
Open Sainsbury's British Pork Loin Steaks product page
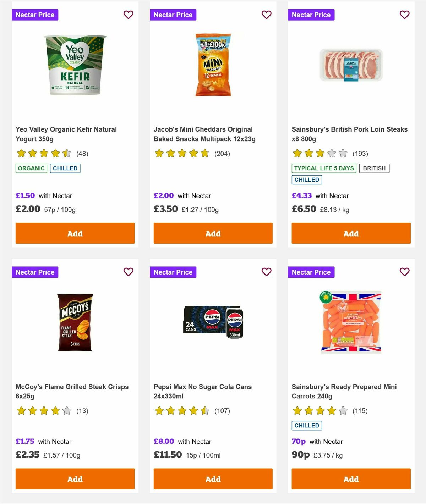click(349, 134)
